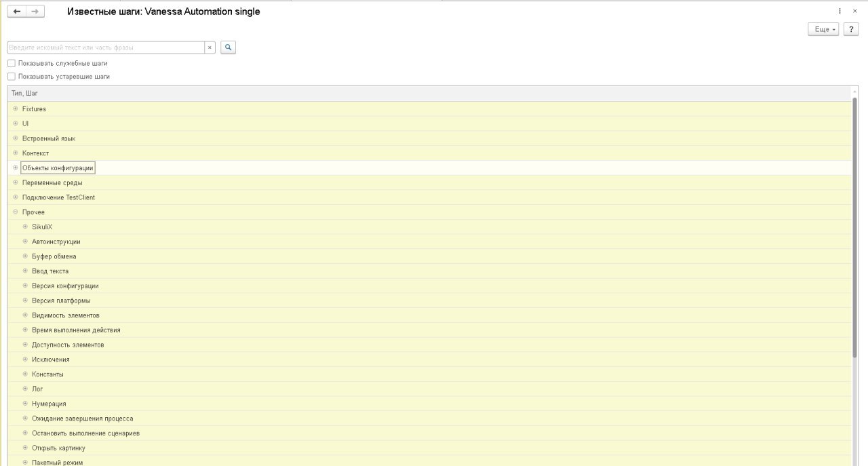Enable Показывать устаревшие шаги checkbox
Image resolution: width=868 pixels, height=466 pixels.
click(12, 77)
